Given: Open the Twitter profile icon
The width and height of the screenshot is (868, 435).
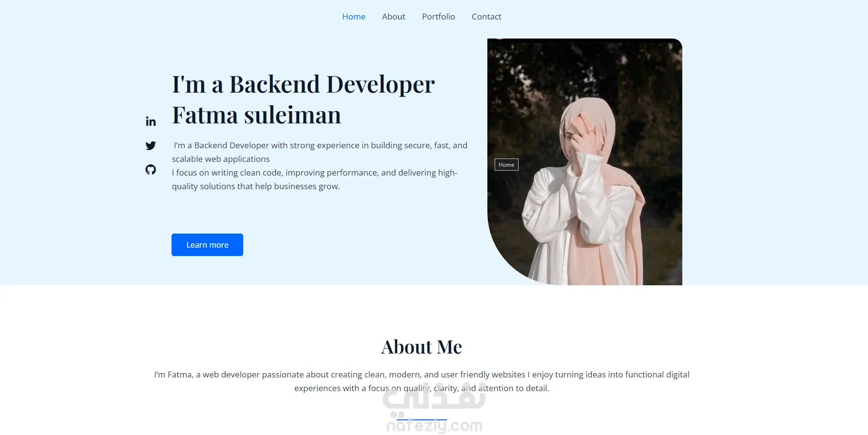Looking at the screenshot, I should coord(151,146).
